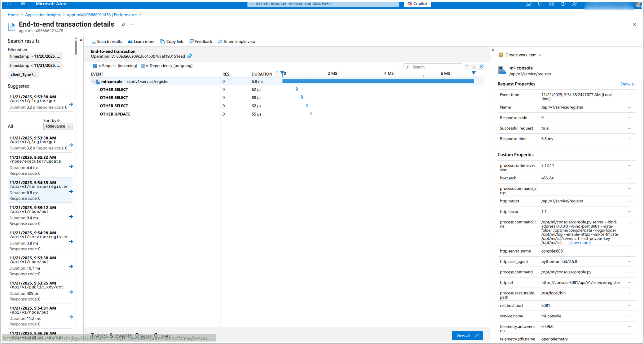Collapse the right details panel
Screen dimensions: 644x344
point(493,50)
